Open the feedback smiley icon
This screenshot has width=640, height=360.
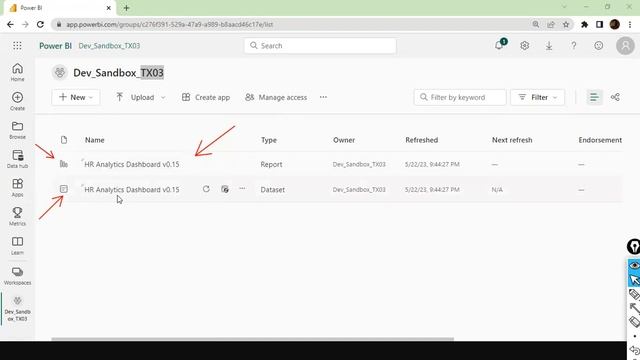[598, 46]
